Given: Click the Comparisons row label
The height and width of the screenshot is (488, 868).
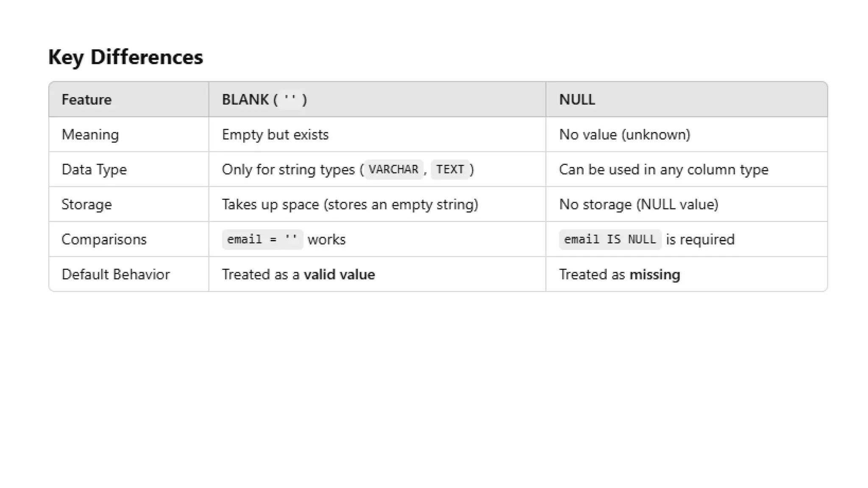Looking at the screenshot, I should coord(104,239).
